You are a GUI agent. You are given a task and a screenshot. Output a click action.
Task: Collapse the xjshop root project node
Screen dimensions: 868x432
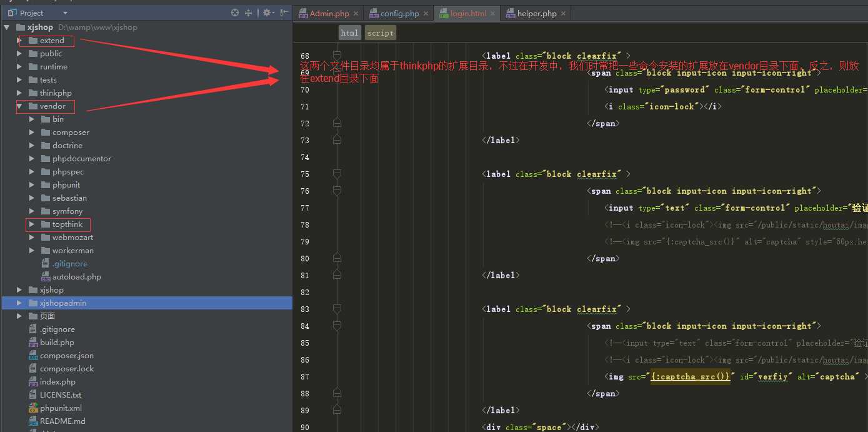[7, 28]
